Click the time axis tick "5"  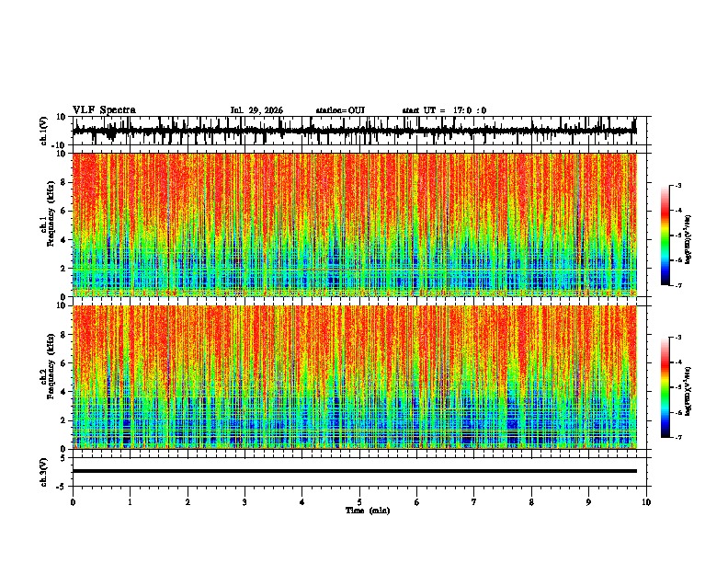click(359, 502)
